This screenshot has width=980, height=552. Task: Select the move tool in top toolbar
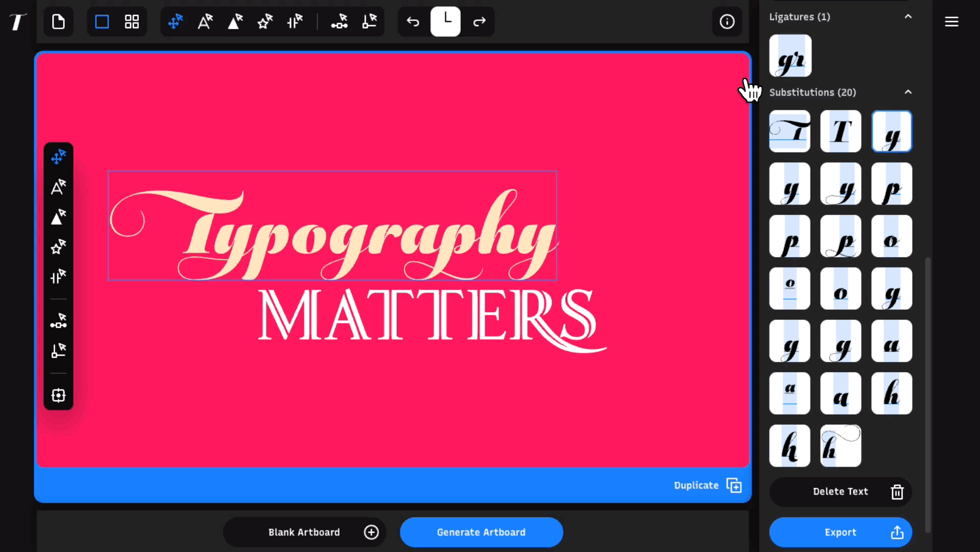point(175,21)
